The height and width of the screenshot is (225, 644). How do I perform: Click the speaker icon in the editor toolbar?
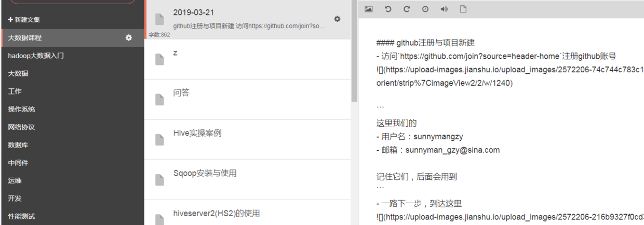pyautogui.click(x=444, y=9)
